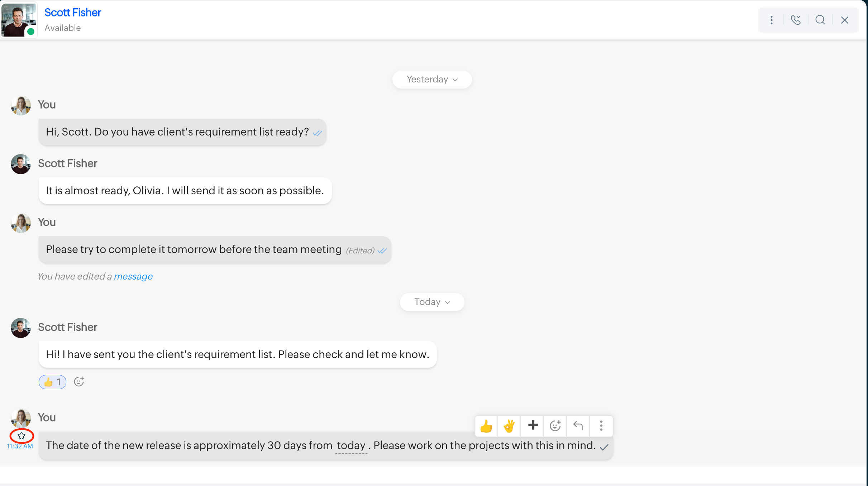Open Scott Fisher's profile name link
The image size is (868, 486).
(73, 13)
